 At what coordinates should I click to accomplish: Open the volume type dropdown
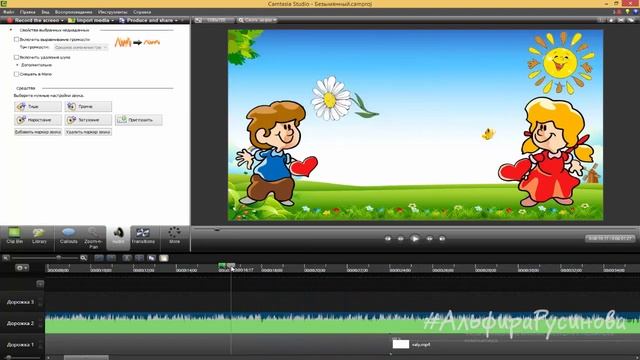pos(80,48)
